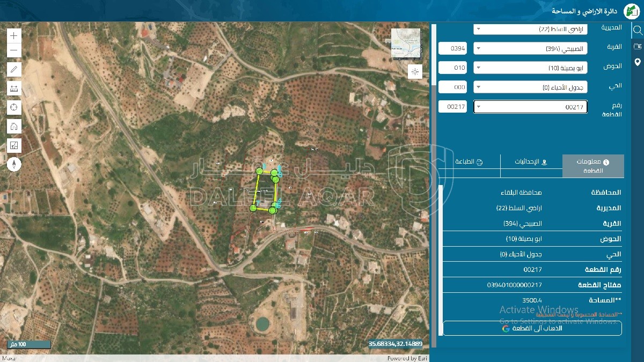
Task: Open the رقم القطعة parcel number dropdown
Action: coord(530,107)
